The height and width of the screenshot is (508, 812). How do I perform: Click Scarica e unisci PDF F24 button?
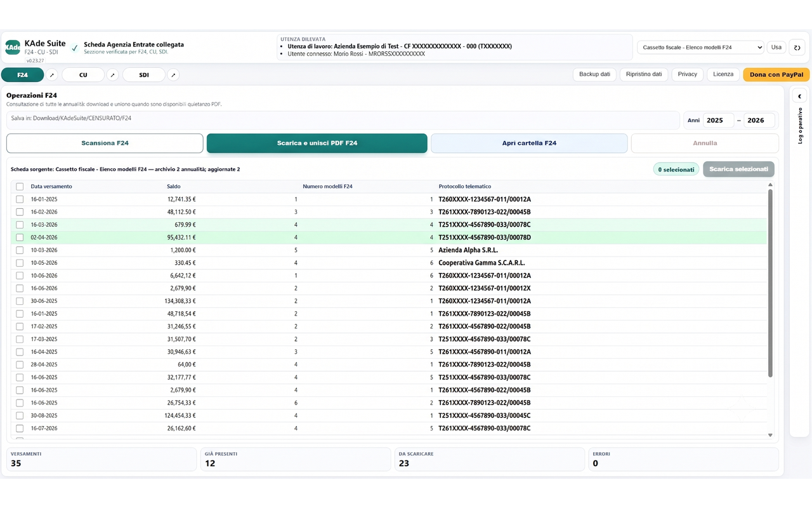(317, 144)
